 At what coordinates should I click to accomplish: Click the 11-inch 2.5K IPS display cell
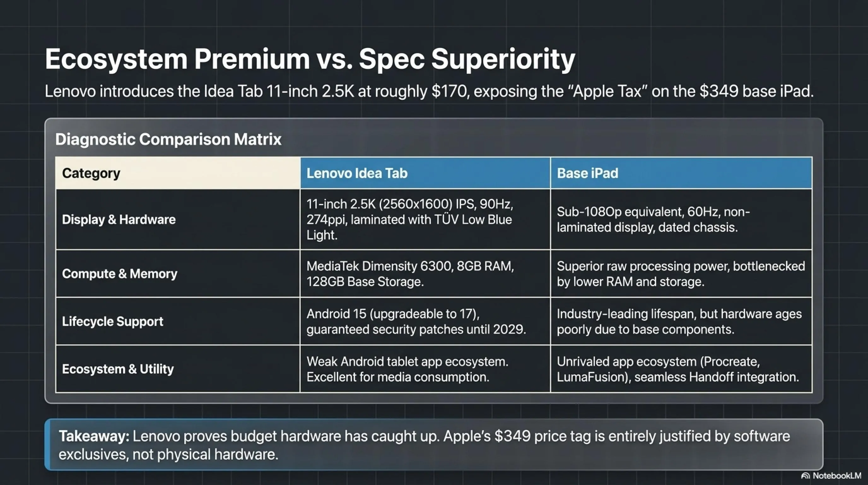[x=425, y=219]
